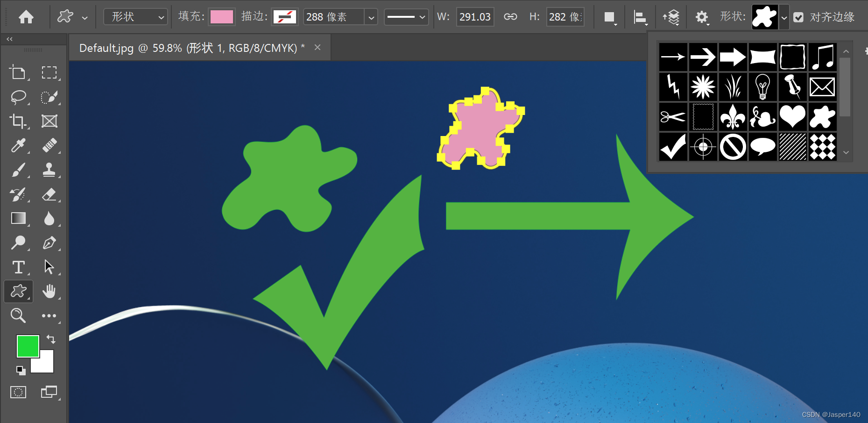868x423 pixels.
Task: Click the stroke color swatch with red slash
Action: pos(285,17)
